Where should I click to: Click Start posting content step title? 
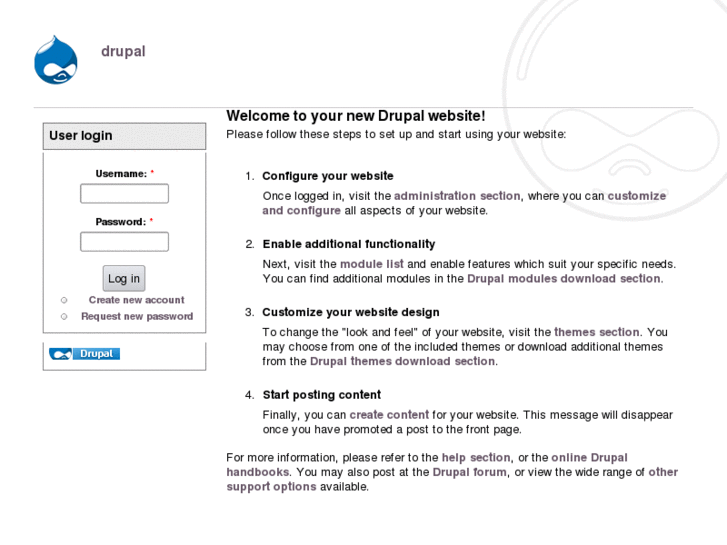[x=322, y=395]
